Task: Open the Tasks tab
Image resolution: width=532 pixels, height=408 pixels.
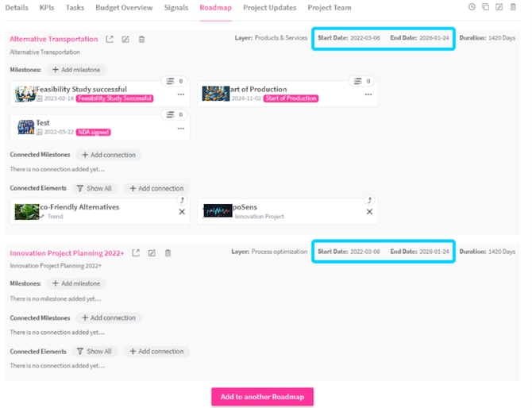Action: 75,7
